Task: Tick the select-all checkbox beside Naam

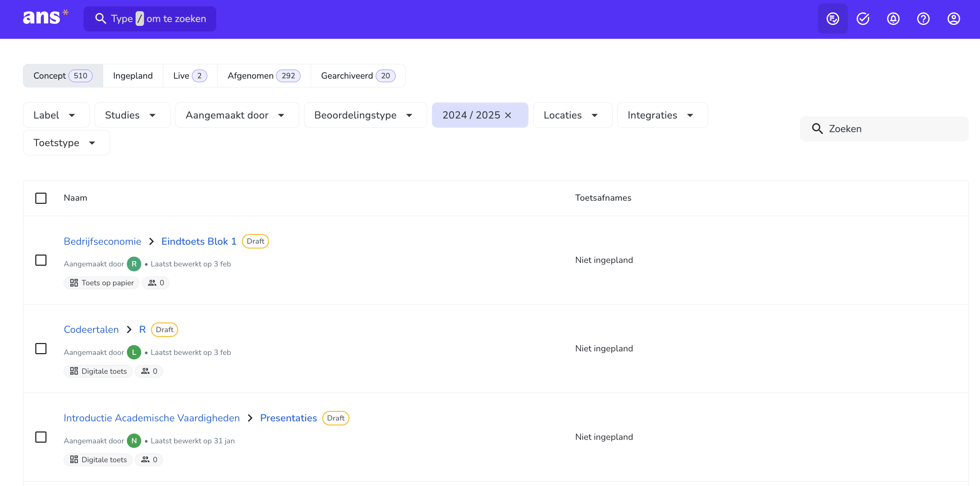Action: [41, 198]
